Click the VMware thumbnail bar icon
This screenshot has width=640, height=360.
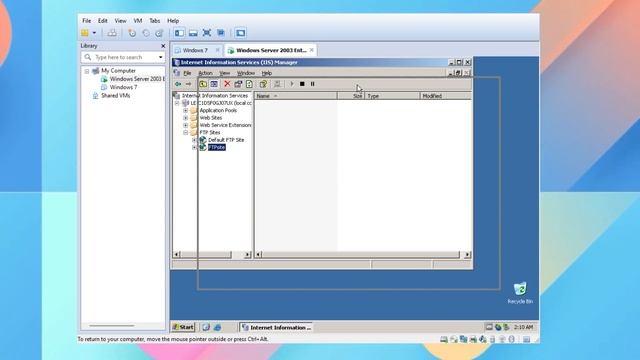(x=193, y=33)
